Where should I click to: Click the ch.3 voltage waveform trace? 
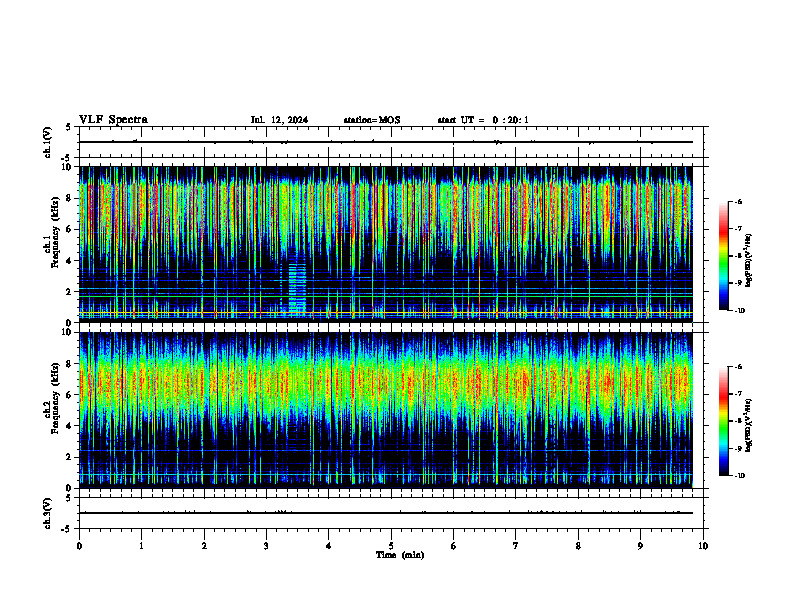coord(386,513)
